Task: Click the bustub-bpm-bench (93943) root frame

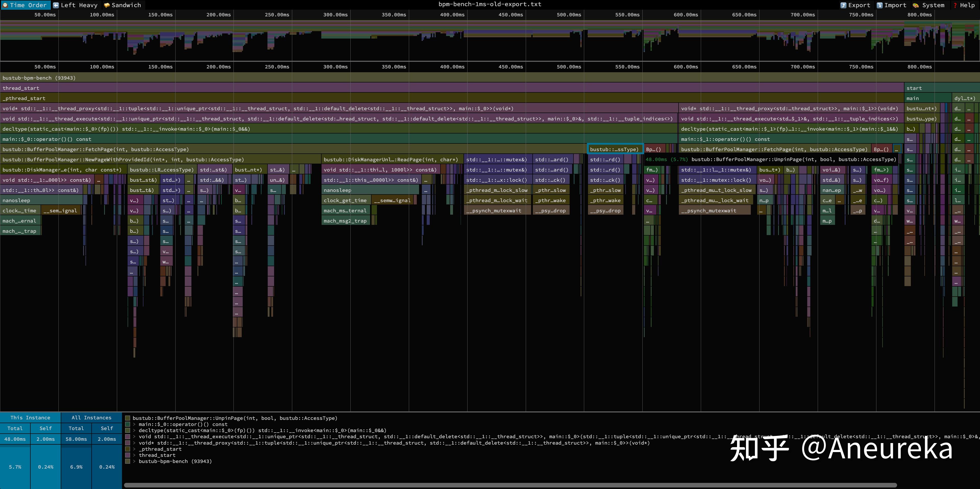Action: click(490, 78)
